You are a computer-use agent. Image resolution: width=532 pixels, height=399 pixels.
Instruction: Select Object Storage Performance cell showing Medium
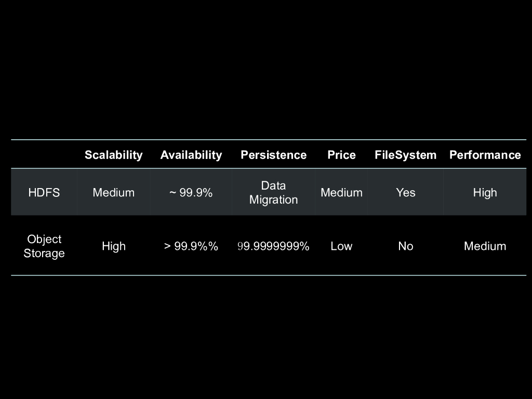click(485, 246)
